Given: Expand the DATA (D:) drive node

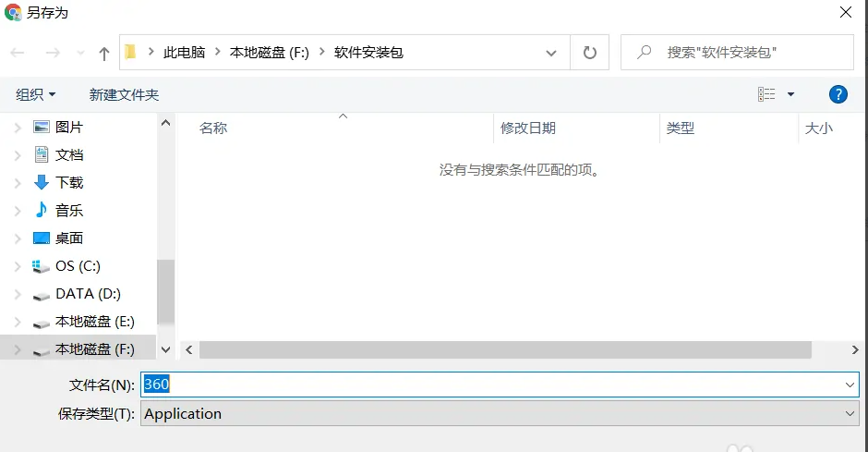Looking at the screenshot, I should 18,294.
